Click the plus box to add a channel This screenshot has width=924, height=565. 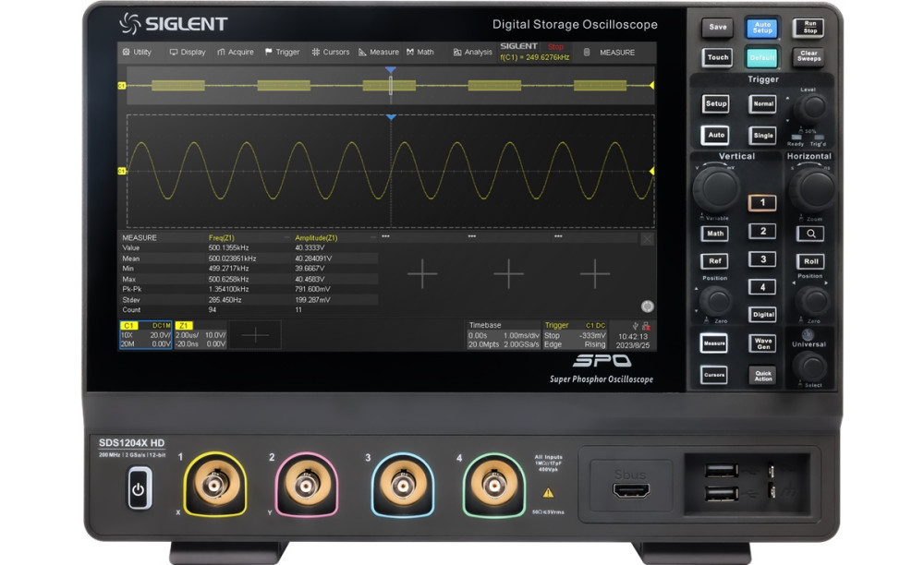255,335
